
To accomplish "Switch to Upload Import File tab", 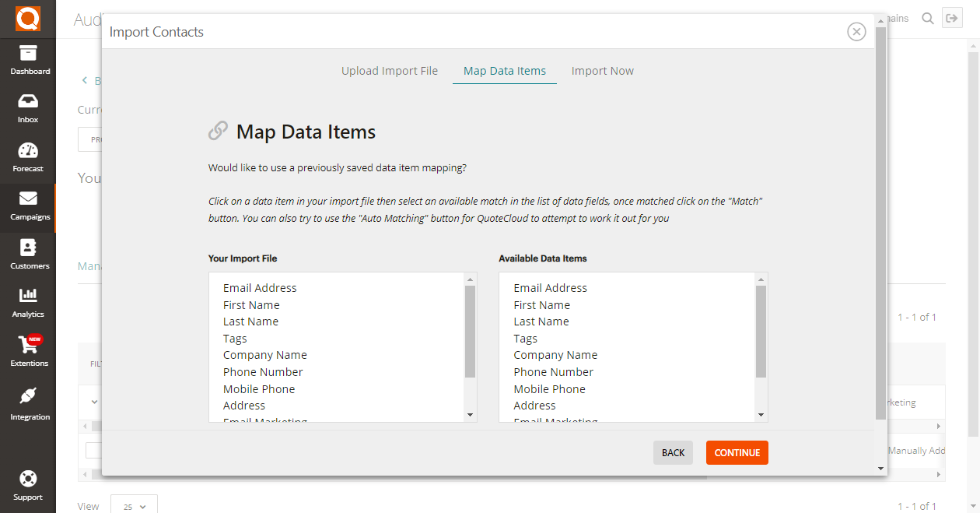I will pos(390,71).
